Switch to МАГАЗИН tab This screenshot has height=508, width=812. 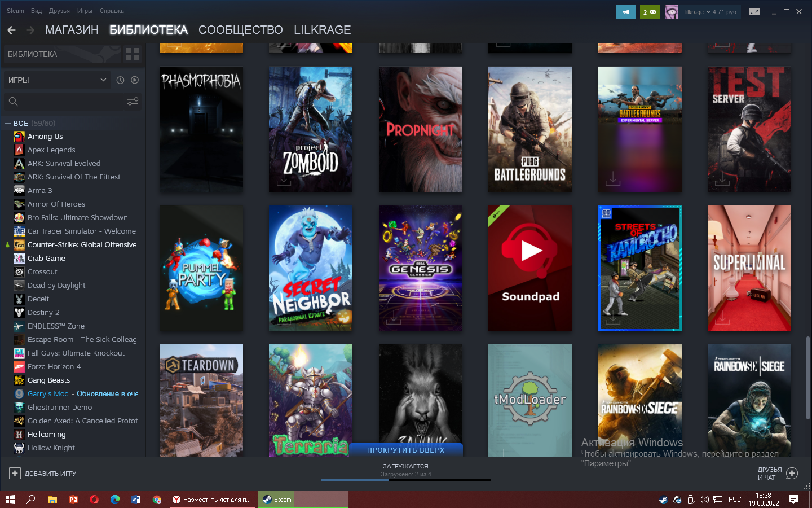tap(72, 30)
